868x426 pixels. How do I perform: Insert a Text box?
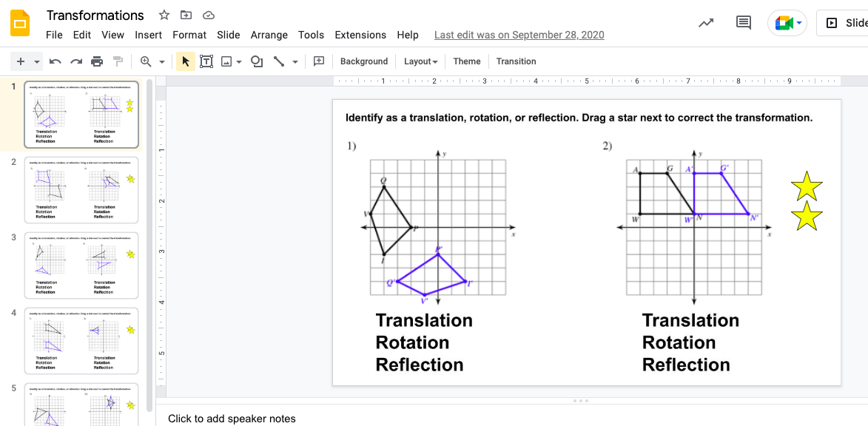tap(206, 61)
